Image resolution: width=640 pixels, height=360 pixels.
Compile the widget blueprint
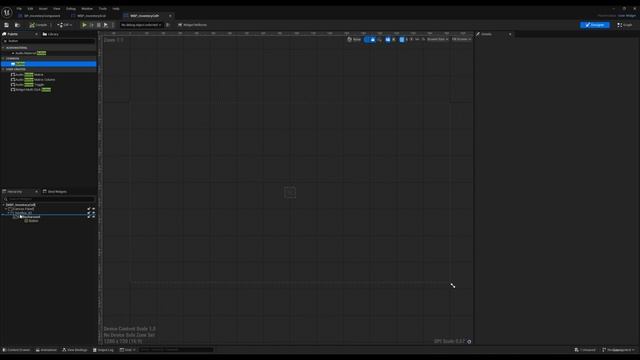coord(38,25)
